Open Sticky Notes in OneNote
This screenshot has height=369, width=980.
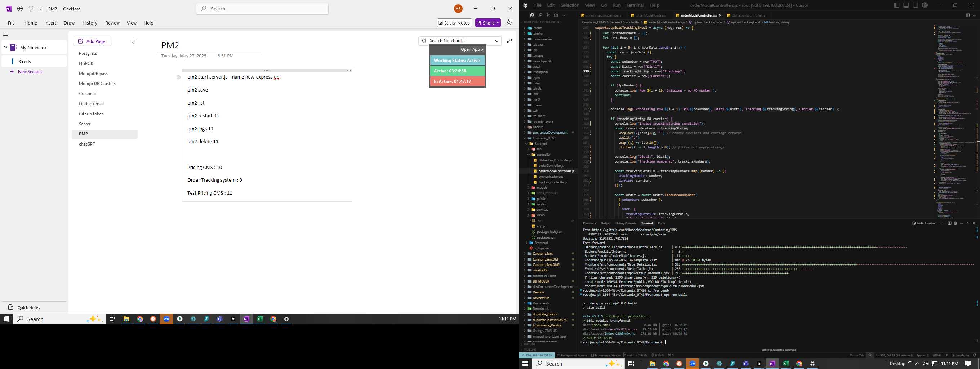(454, 23)
